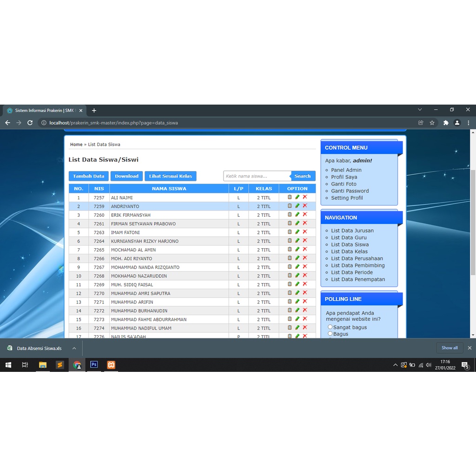The image size is (476, 476).
Task: Edit MUH. SIDIQ FAISAL with the pencil icon
Action: click(297, 284)
